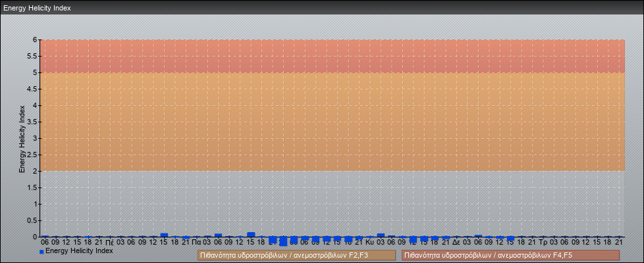Click the y-axis value 6
The image size is (644, 263).
(36, 40)
